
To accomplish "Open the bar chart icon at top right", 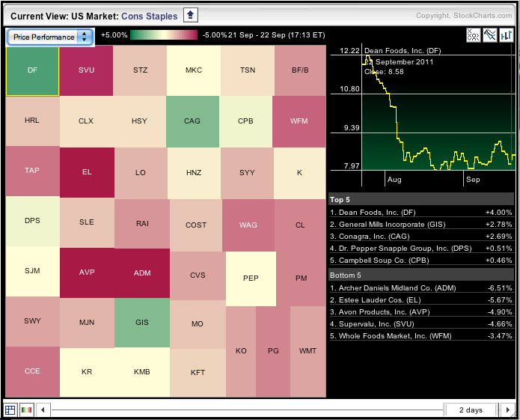I will [x=506, y=35].
